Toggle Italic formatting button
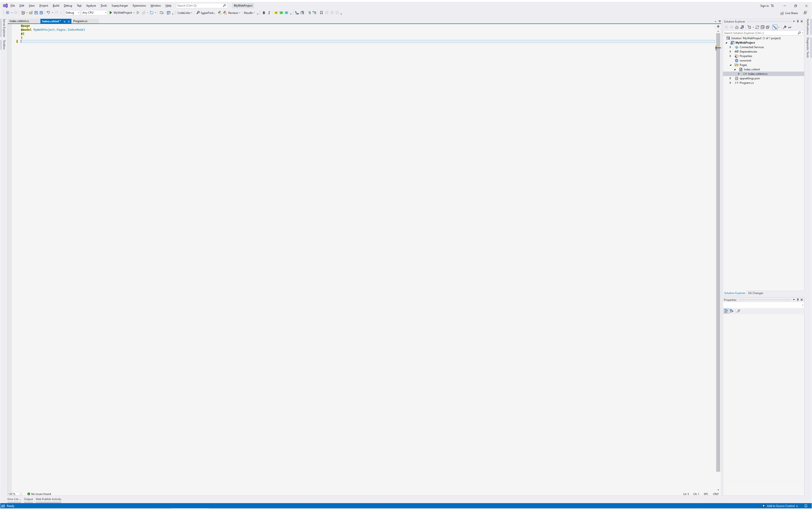This screenshot has height=509, width=812. pos(269,13)
